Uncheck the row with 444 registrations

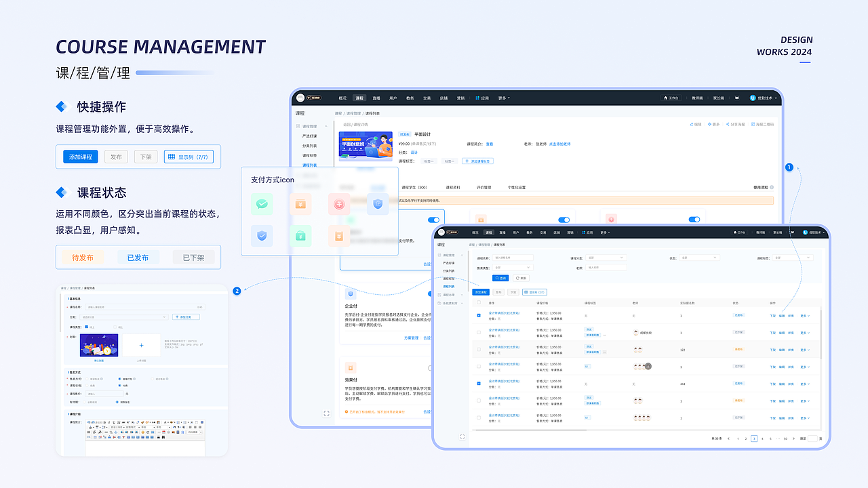pyautogui.click(x=479, y=384)
